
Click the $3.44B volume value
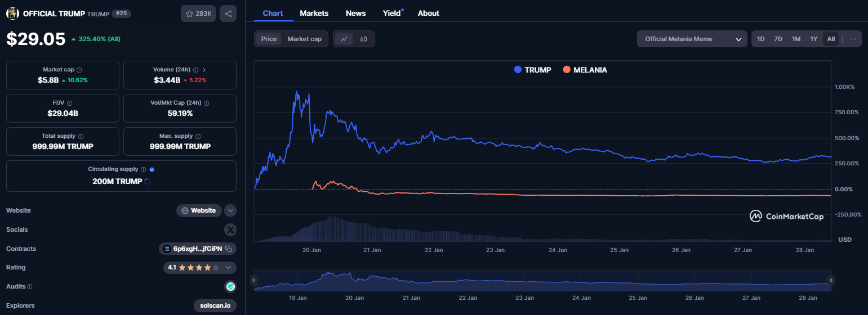pyautogui.click(x=167, y=80)
